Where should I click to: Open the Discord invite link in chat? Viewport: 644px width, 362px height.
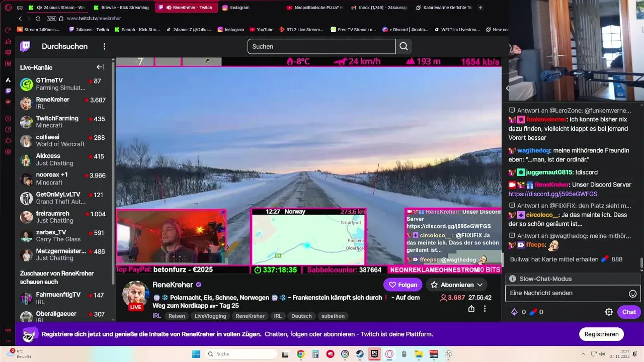(552, 194)
